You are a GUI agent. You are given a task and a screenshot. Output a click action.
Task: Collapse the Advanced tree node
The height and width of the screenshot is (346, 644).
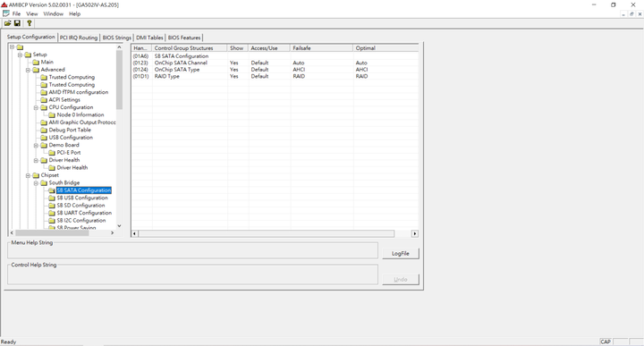coord(28,70)
